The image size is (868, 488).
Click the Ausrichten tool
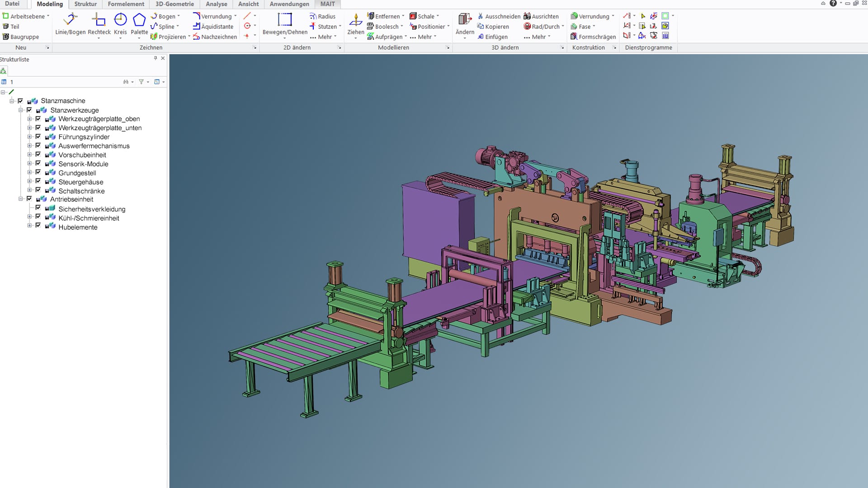click(541, 16)
